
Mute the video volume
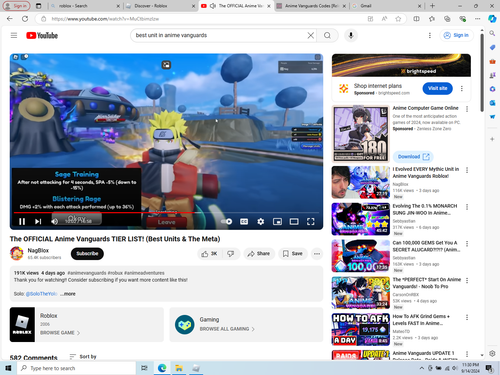tap(54, 221)
